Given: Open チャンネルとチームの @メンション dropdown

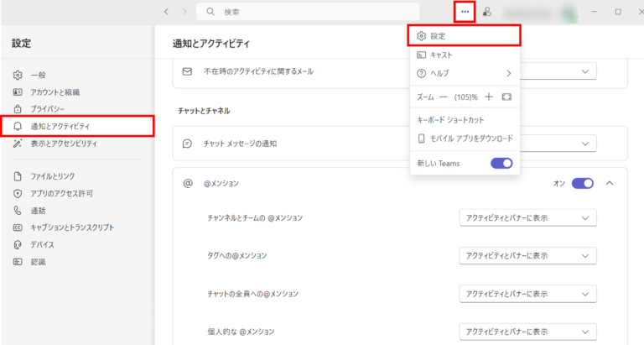Looking at the screenshot, I should 527,218.
